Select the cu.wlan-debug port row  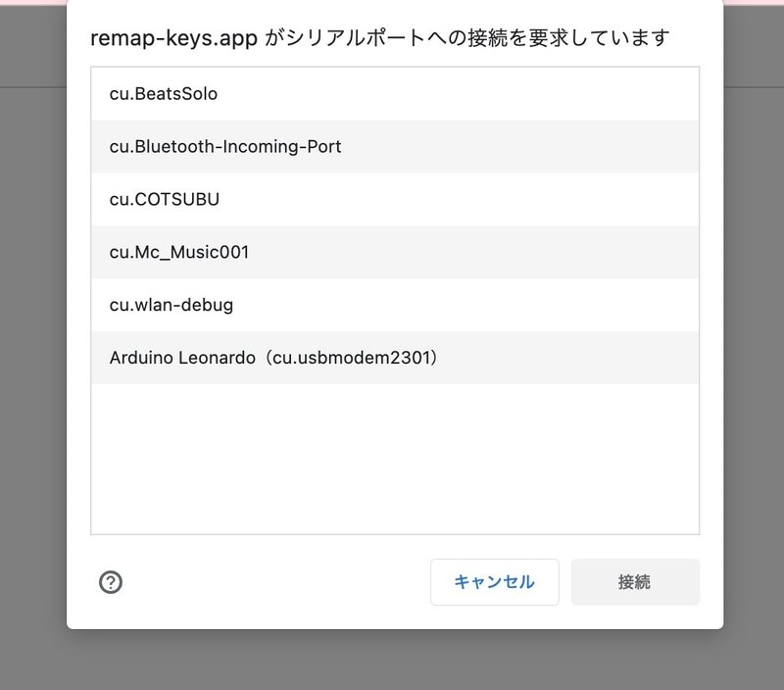(x=395, y=305)
